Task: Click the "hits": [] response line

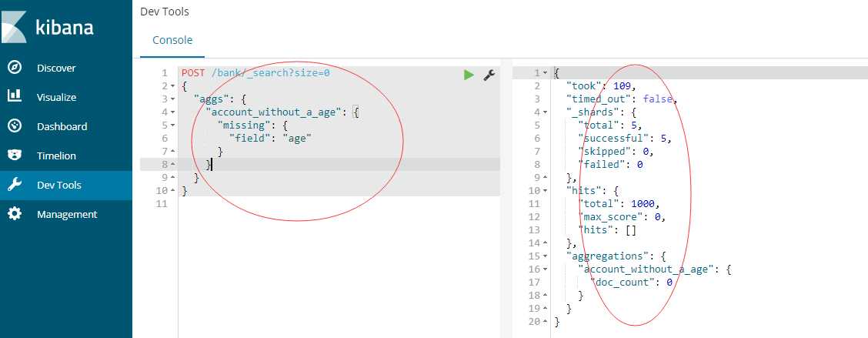Action: click(x=607, y=230)
